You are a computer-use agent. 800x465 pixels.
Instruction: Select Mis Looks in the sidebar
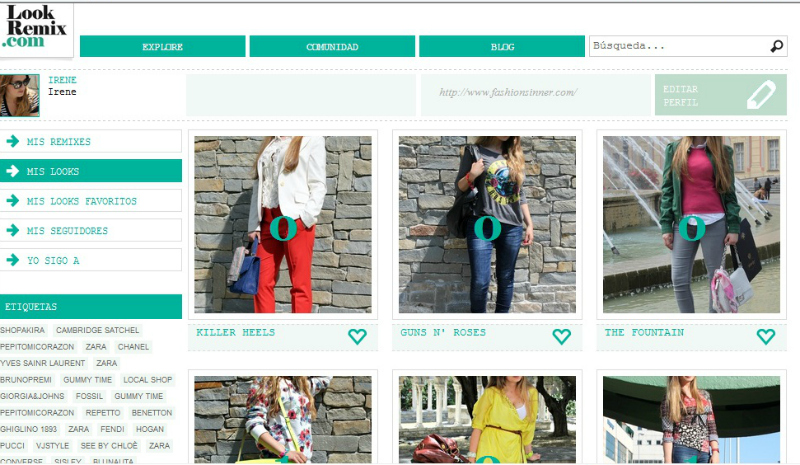[x=91, y=171]
